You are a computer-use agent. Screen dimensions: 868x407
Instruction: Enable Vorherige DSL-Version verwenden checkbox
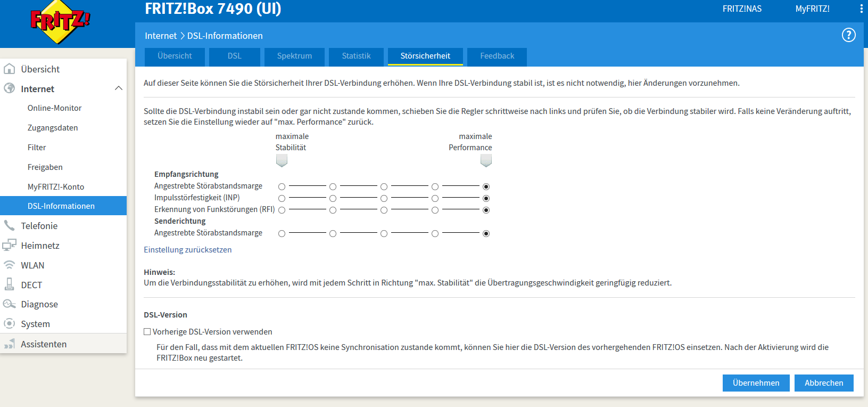coord(147,331)
